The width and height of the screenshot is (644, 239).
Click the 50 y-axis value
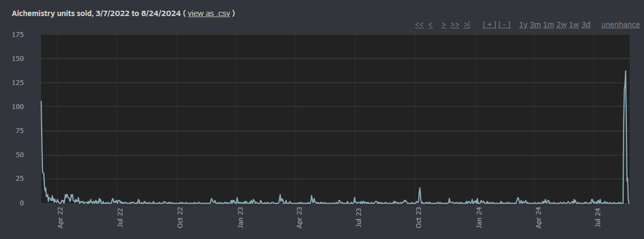click(20, 155)
